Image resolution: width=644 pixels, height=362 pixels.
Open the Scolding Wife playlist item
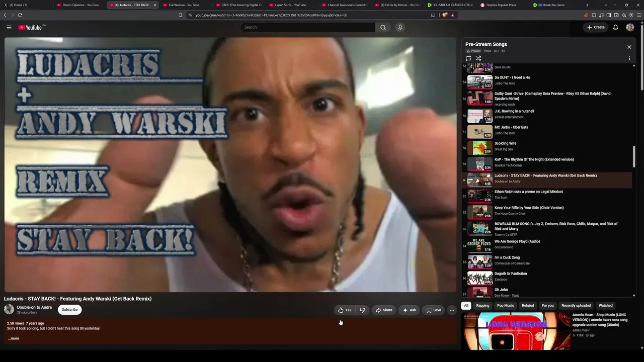pyautogui.click(x=547, y=147)
